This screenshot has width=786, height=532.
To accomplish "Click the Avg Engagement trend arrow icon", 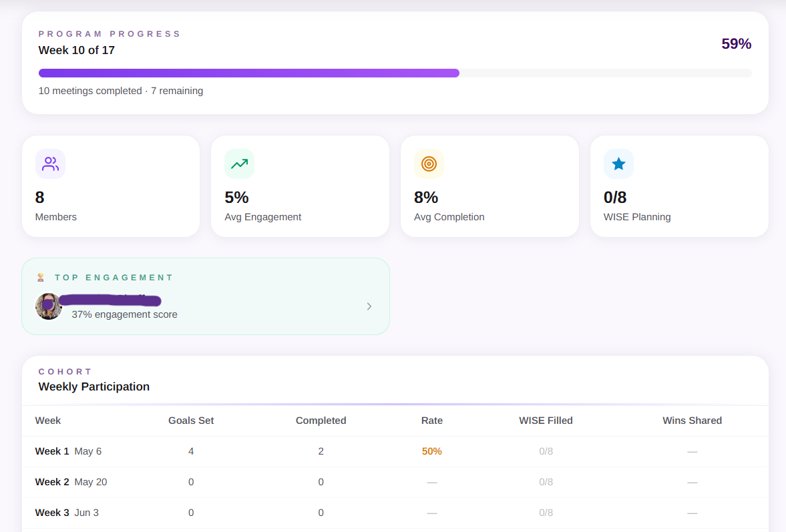I will pyautogui.click(x=240, y=164).
